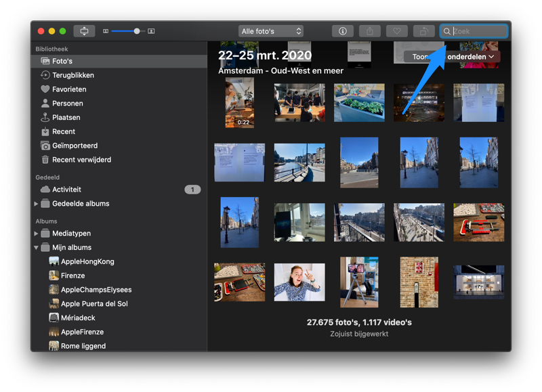Select the brick wall photo thumbnail
542x392 pixels.
(x=419, y=282)
